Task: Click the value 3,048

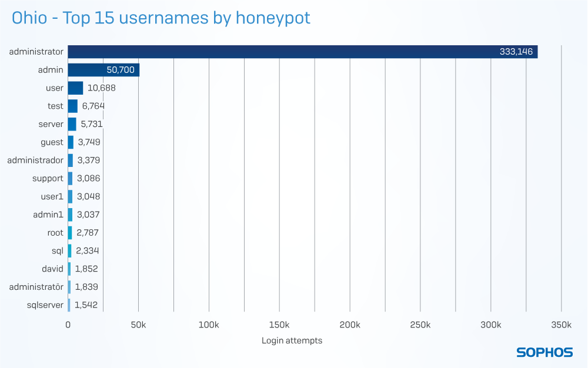Action: coord(89,196)
